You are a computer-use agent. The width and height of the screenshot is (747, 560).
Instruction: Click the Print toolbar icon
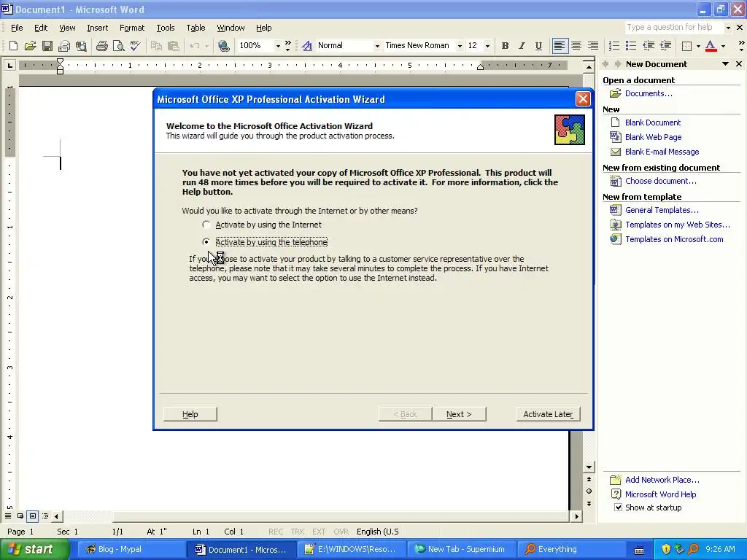pyautogui.click(x=101, y=46)
